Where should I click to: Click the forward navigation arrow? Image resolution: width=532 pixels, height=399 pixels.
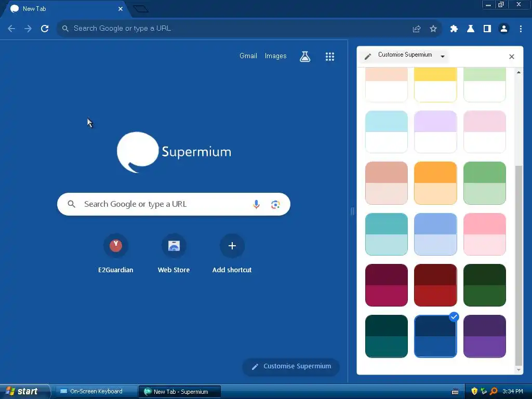[x=28, y=29]
